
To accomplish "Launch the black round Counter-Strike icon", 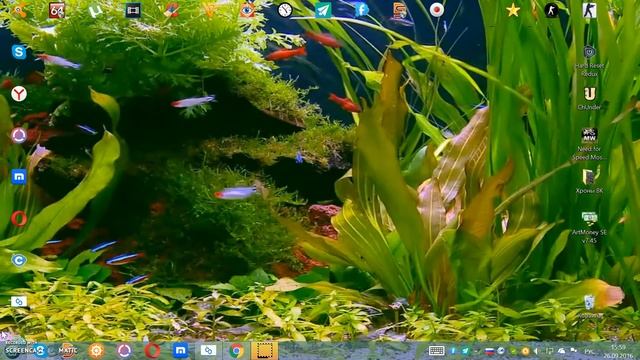I will [551, 10].
